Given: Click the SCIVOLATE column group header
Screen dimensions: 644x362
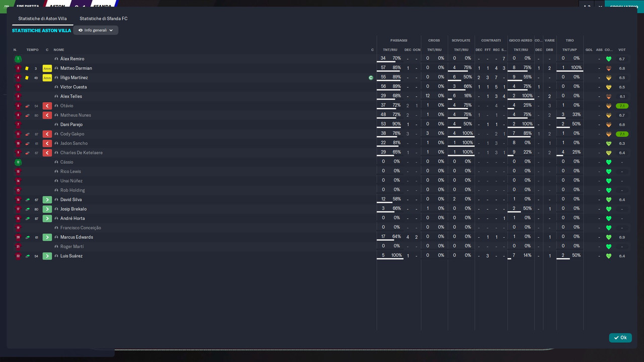Looking at the screenshot, I should [461, 40].
